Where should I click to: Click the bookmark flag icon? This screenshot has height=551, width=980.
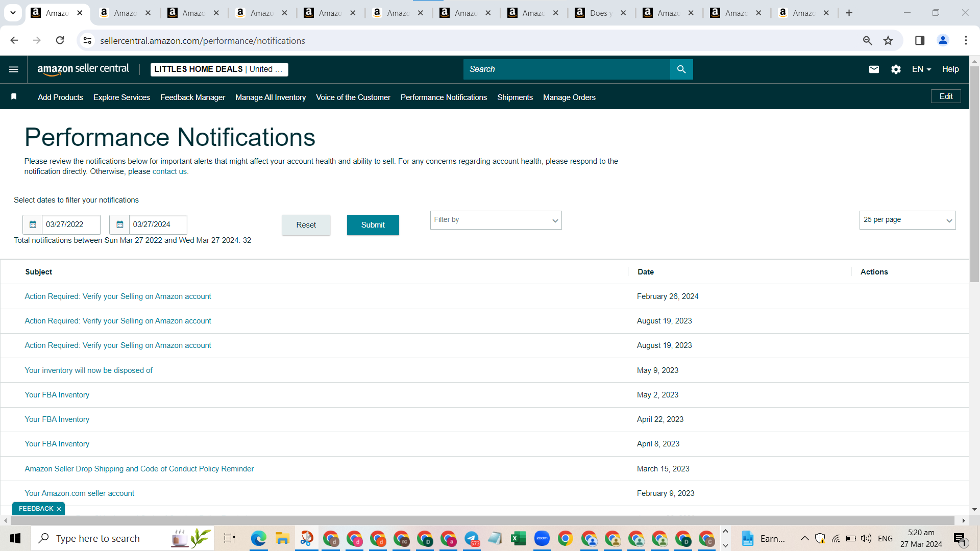[x=14, y=97]
